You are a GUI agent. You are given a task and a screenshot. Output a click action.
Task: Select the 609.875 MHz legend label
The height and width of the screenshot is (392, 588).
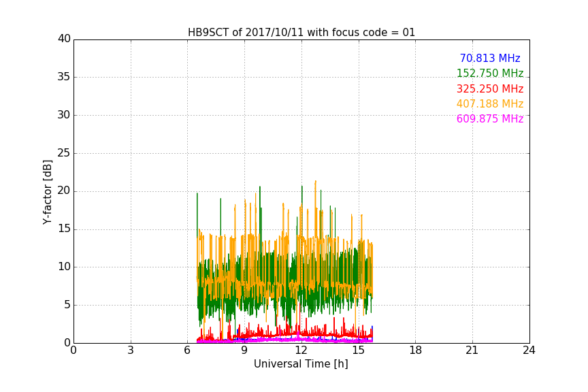[490, 118]
